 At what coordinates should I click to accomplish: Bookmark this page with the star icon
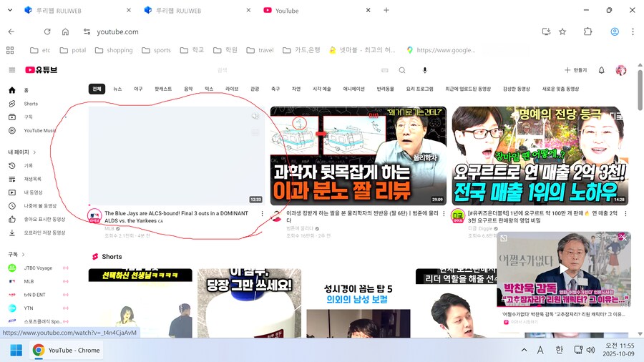(x=562, y=31)
